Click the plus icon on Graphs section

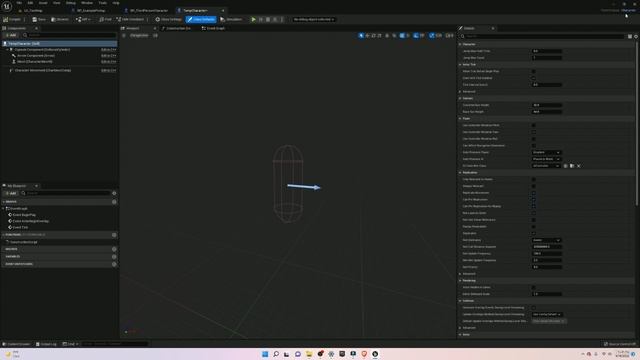114,202
